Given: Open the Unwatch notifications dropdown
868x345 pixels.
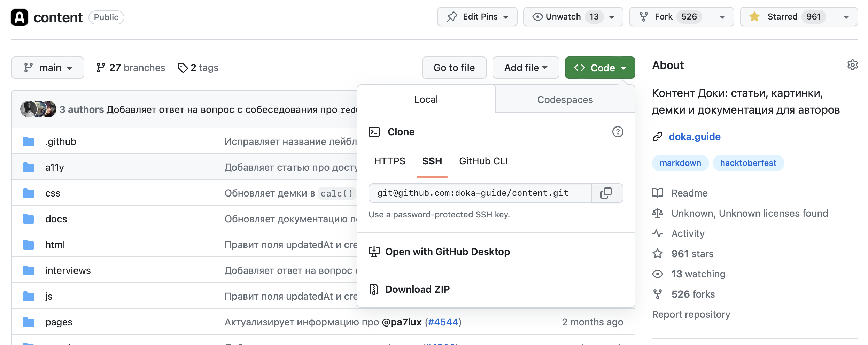Looking at the screenshot, I should 573,17.
